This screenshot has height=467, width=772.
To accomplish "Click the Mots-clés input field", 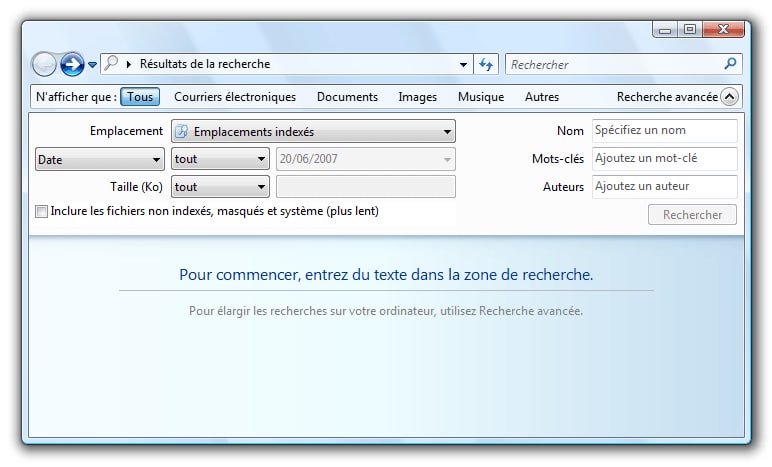I will (x=664, y=159).
